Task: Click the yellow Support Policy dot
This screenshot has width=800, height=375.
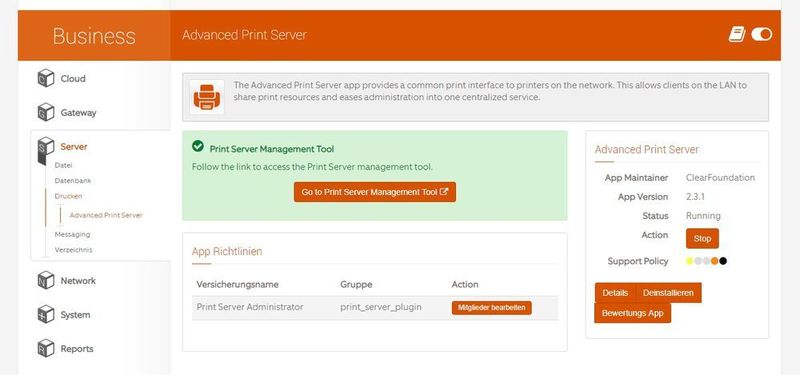Action: (690, 261)
